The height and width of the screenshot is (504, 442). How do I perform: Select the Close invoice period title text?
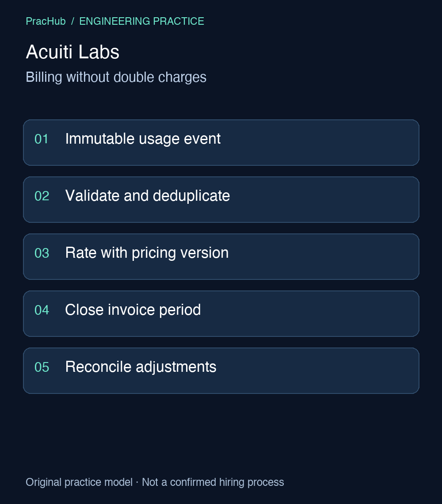click(133, 310)
